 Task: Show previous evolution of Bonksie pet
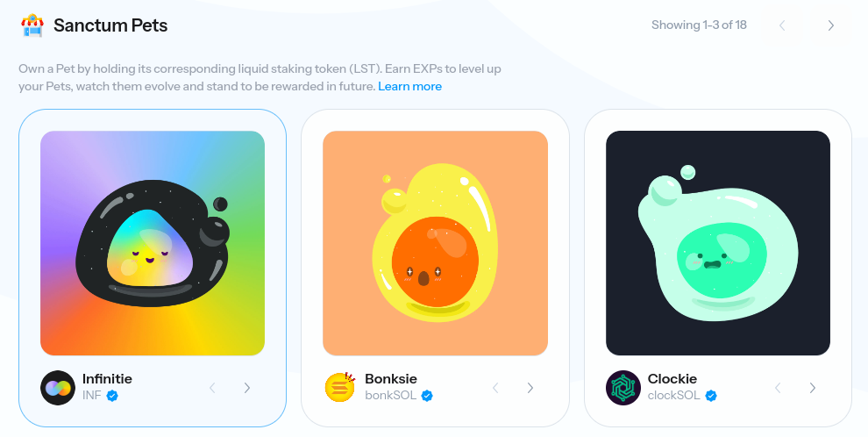pos(495,388)
